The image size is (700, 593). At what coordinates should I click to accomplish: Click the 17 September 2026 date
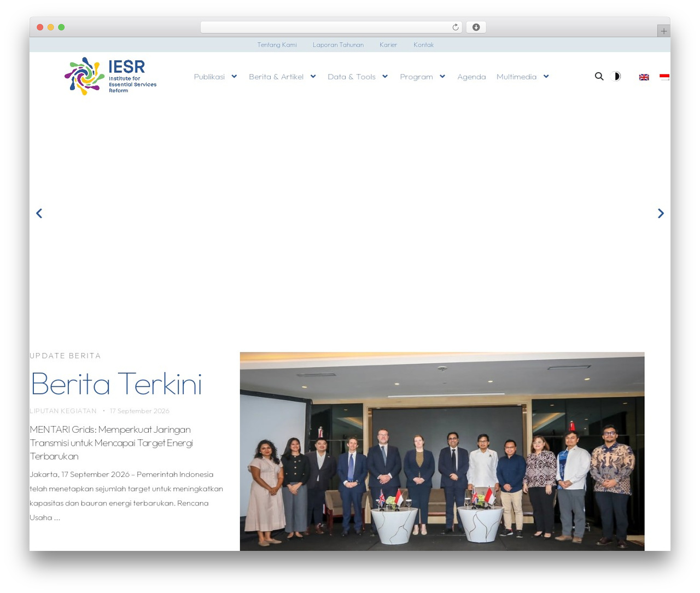pyautogui.click(x=139, y=411)
